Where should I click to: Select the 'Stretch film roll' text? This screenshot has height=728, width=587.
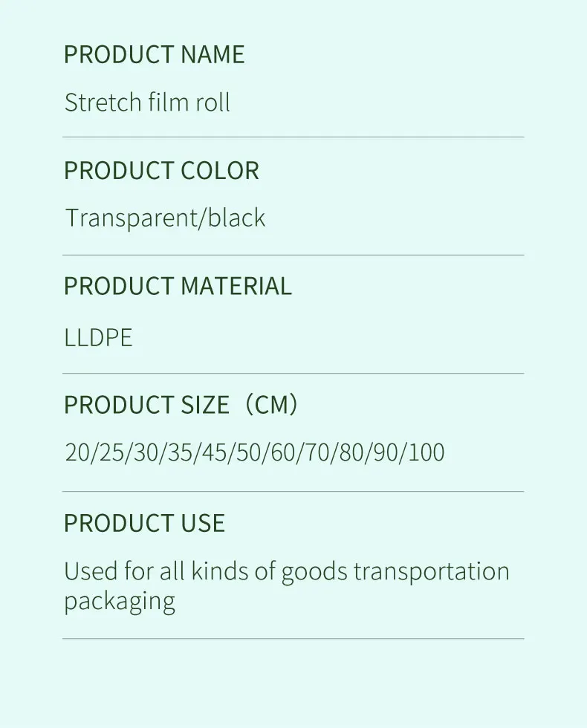(147, 102)
